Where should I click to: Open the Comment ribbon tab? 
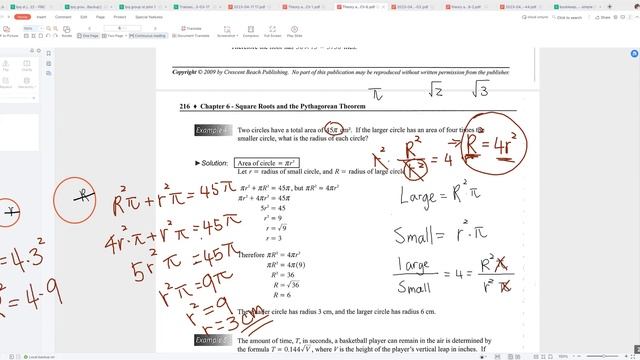coord(63,17)
